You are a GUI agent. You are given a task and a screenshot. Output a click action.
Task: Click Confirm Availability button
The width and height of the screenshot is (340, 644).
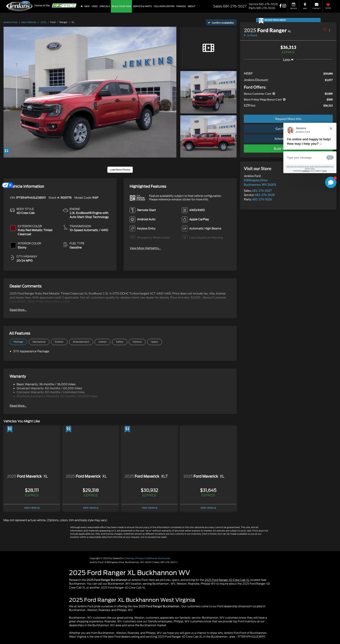click(x=221, y=23)
